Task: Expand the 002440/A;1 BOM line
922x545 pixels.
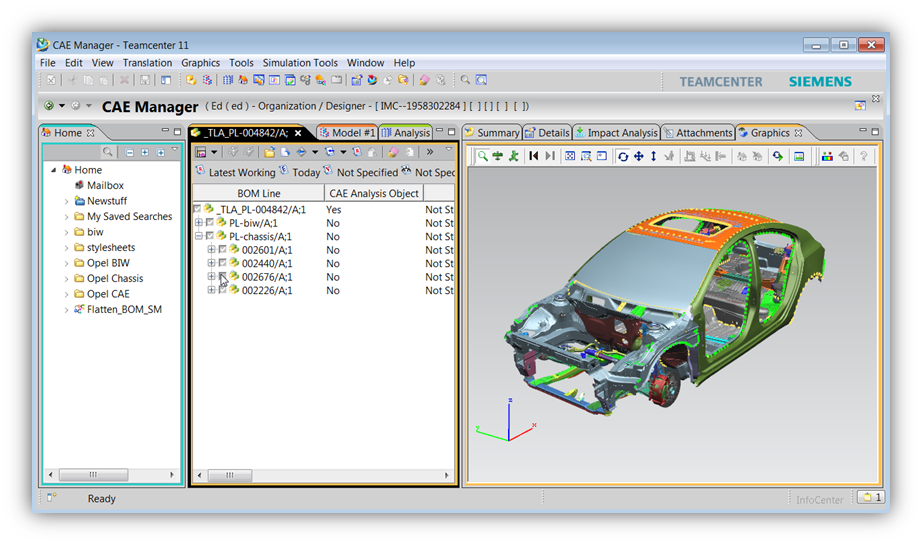Action: tap(211, 264)
